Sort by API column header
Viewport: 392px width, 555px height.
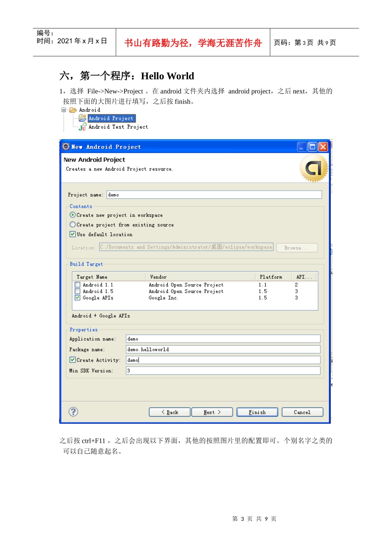(305, 277)
